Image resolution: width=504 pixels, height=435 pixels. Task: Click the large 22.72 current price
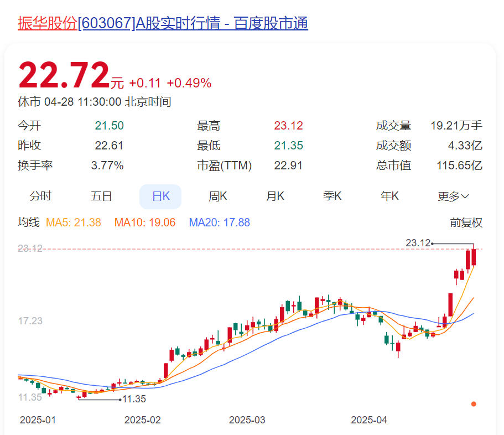64,75
